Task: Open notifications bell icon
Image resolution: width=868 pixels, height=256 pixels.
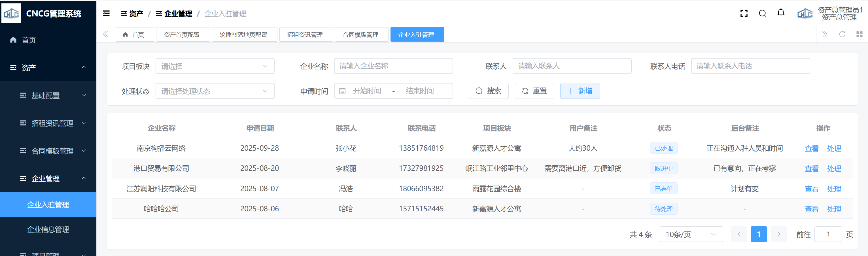Action: click(781, 13)
